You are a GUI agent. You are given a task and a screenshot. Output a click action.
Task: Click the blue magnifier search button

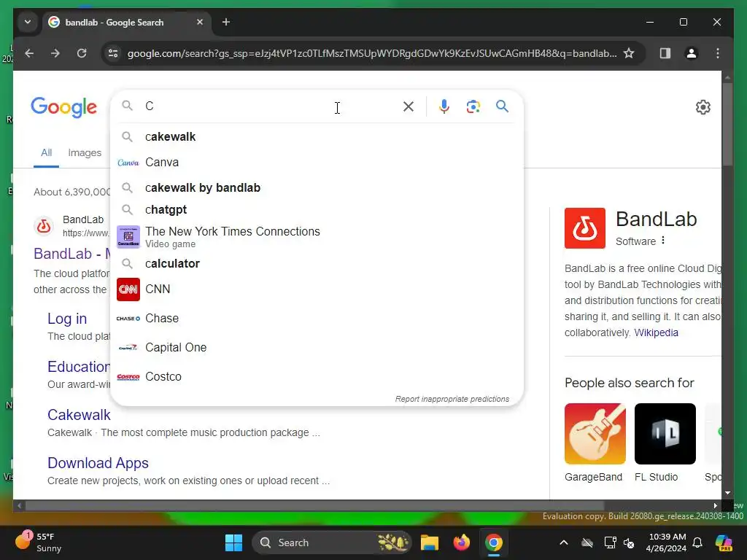(502, 106)
